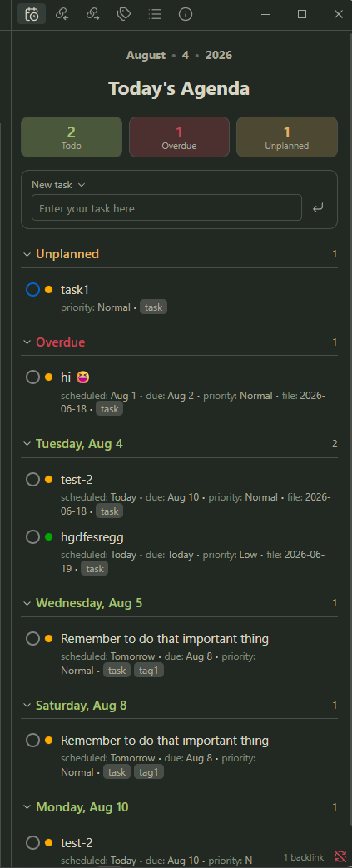
Task: Open the calendar-clock agenda tab icon
Action: (x=32, y=14)
